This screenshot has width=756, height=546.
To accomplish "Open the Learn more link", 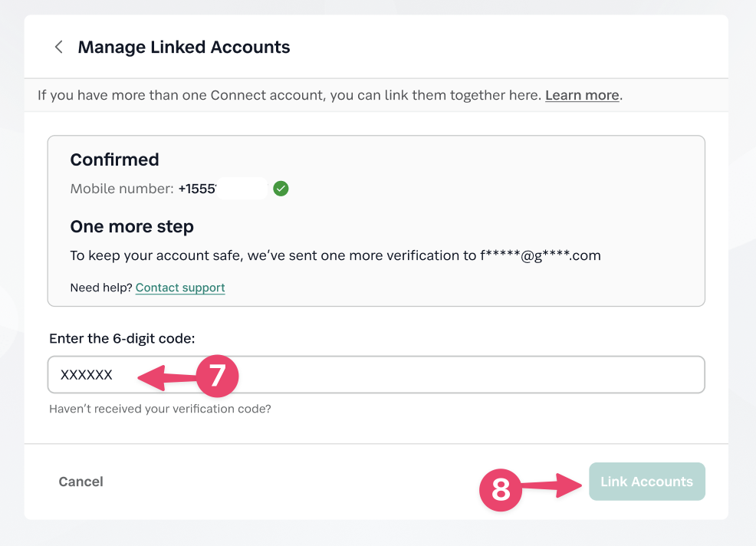I will tap(582, 95).
